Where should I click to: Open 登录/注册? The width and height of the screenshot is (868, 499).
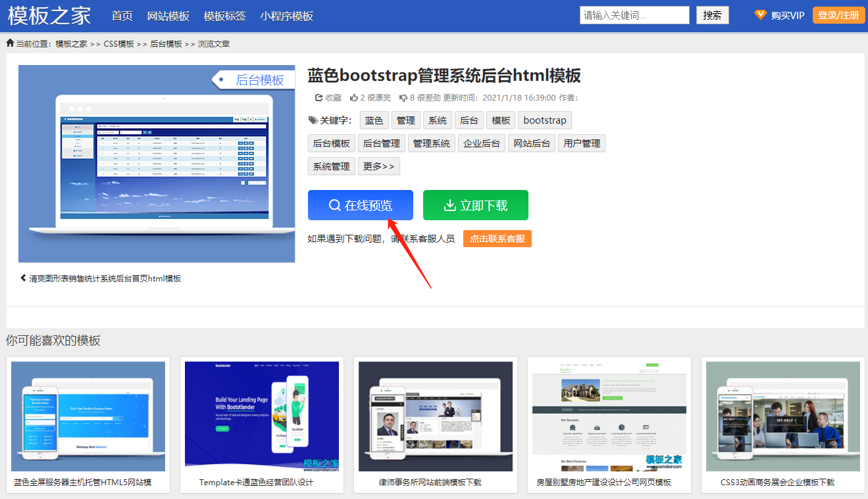click(x=838, y=14)
